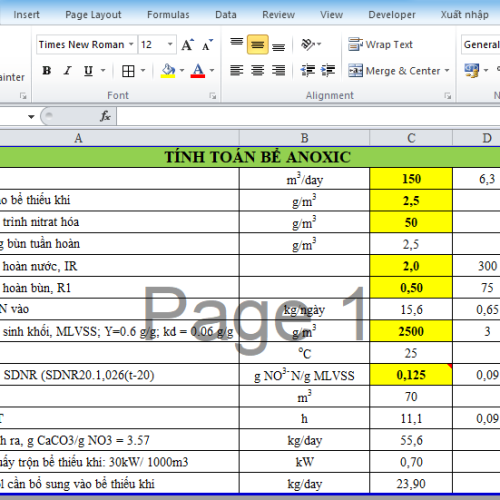Toggle Wrap Text

click(x=381, y=44)
